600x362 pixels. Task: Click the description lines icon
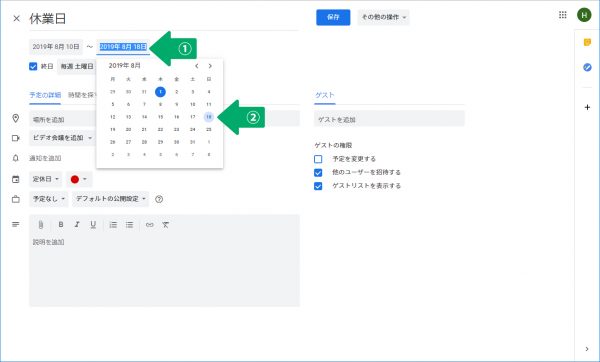coord(16,224)
